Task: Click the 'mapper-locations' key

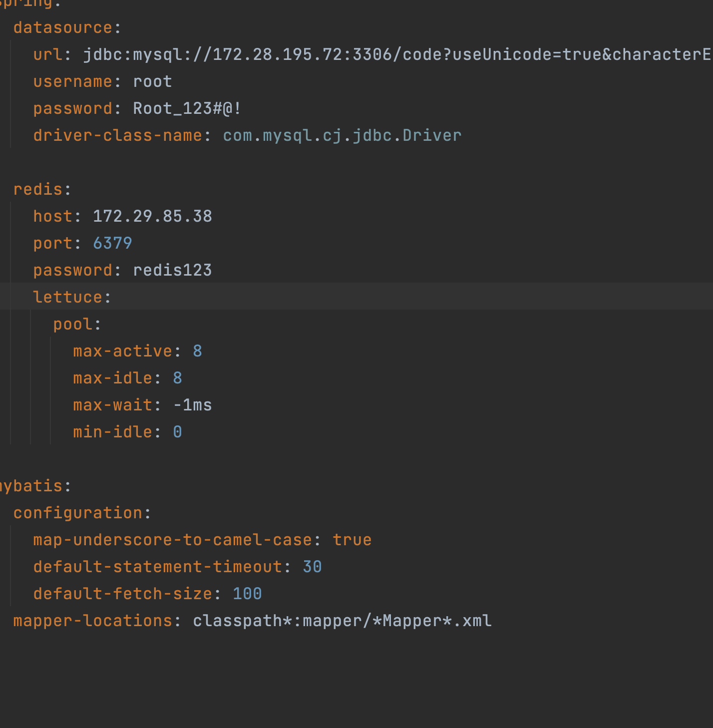Action: [93, 621]
